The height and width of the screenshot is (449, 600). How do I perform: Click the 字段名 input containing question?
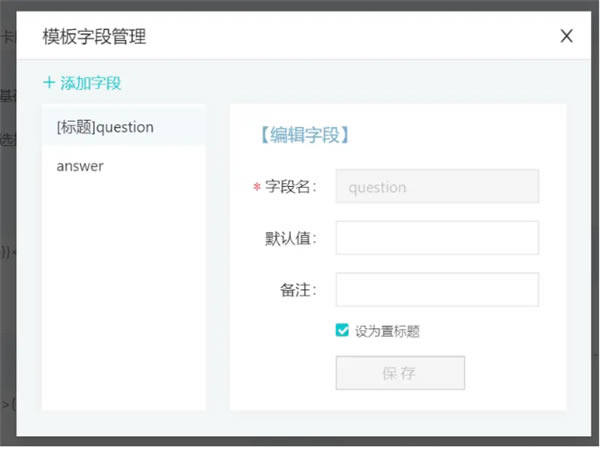pyautogui.click(x=437, y=186)
